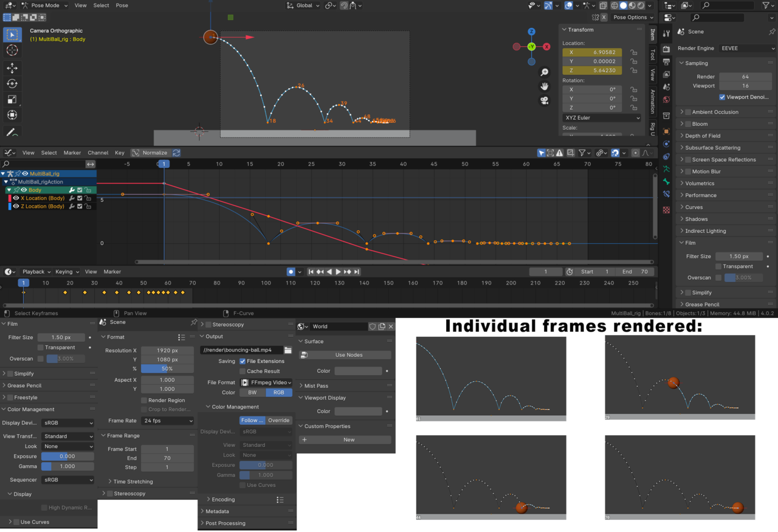The width and height of the screenshot is (778, 532).
Task: Select the Annotate pencil tool
Action: (12, 132)
